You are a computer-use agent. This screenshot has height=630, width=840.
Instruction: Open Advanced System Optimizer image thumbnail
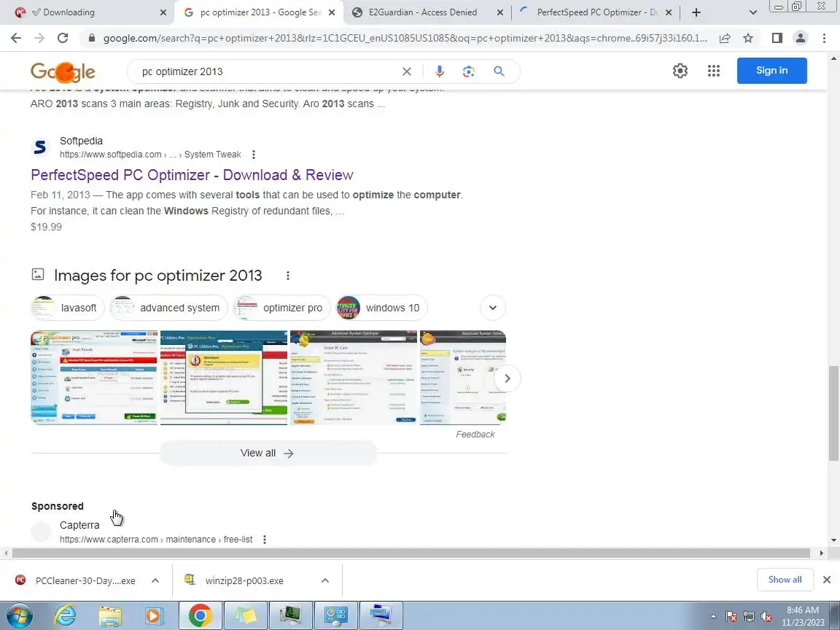[x=354, y=378]
